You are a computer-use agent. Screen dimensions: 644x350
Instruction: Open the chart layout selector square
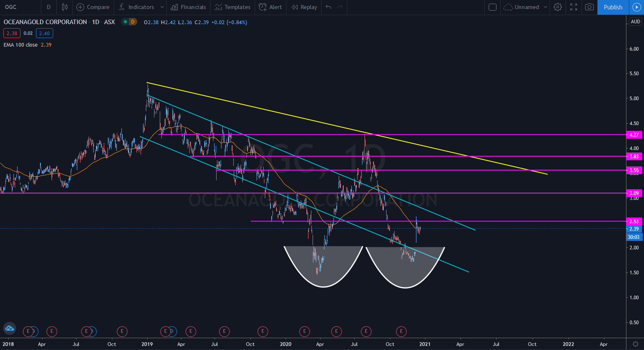pos(492,7)
